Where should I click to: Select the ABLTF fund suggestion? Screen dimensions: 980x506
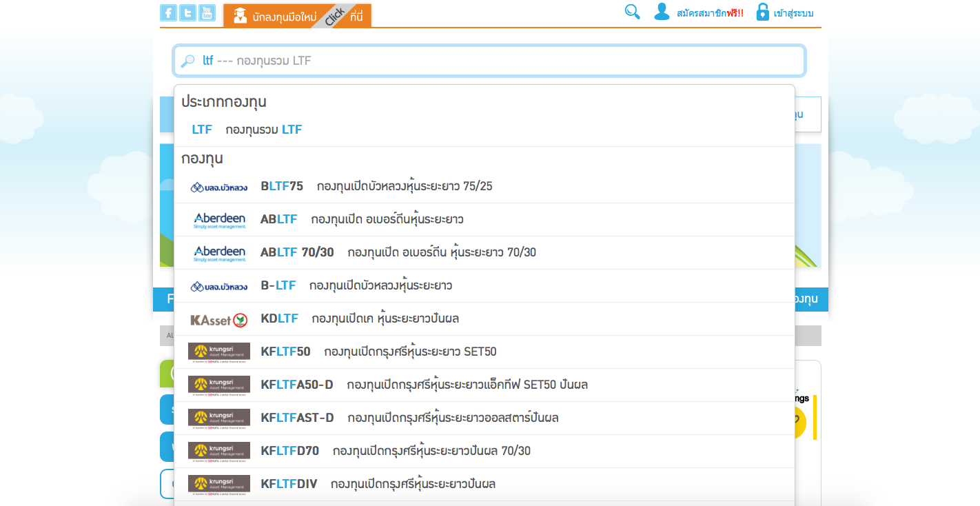click(x=484, y=219)
